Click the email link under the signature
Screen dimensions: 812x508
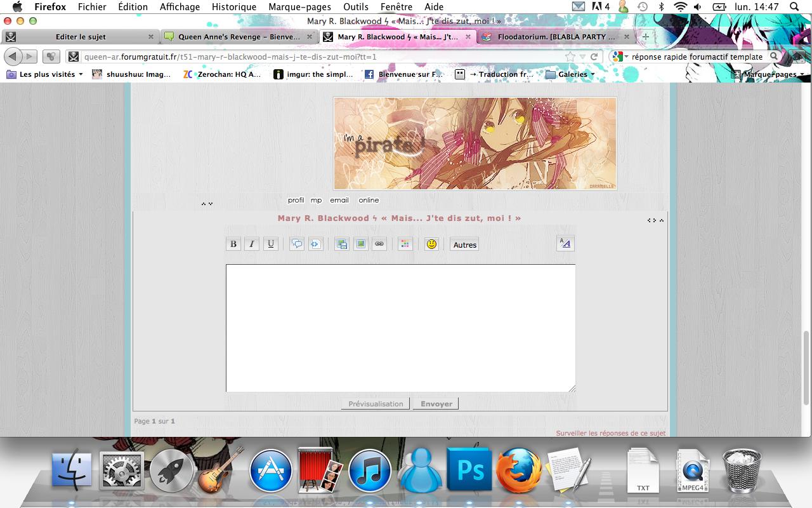click(339, 200)
